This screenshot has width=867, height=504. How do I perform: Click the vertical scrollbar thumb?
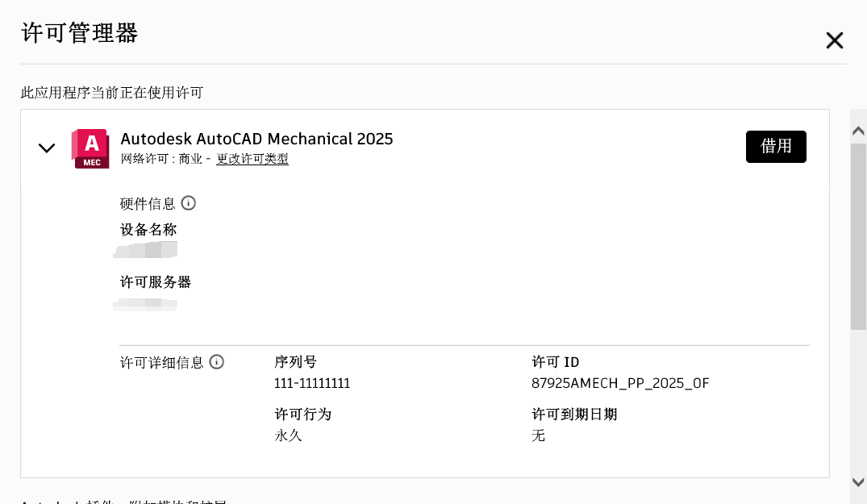tap(858, 234)
